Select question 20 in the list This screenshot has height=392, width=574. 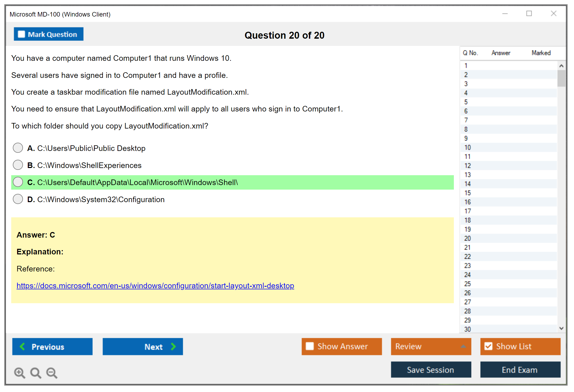[467, 238]
